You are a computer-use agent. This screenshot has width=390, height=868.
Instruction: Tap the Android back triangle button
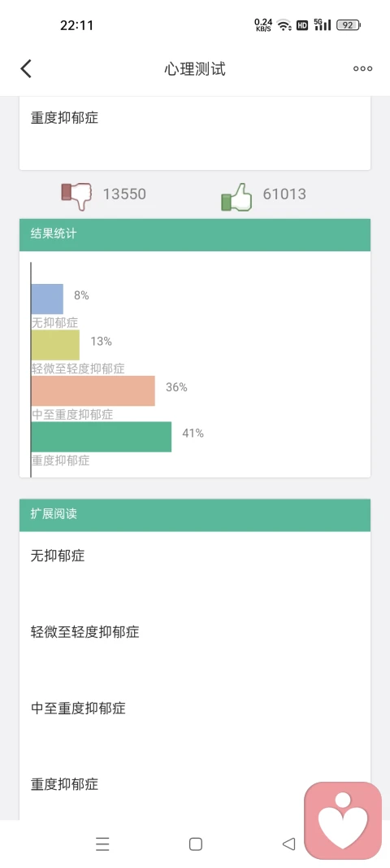[x=288, y=844]
